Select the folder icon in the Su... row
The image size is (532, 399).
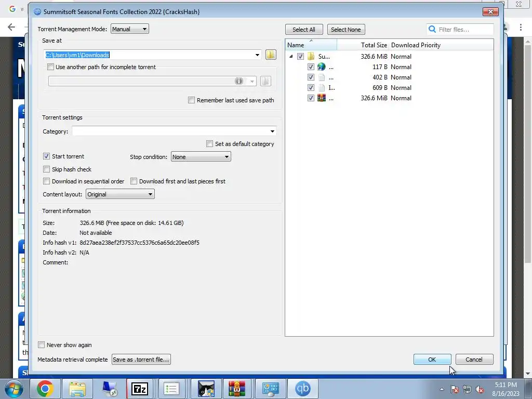pos(311,56)
